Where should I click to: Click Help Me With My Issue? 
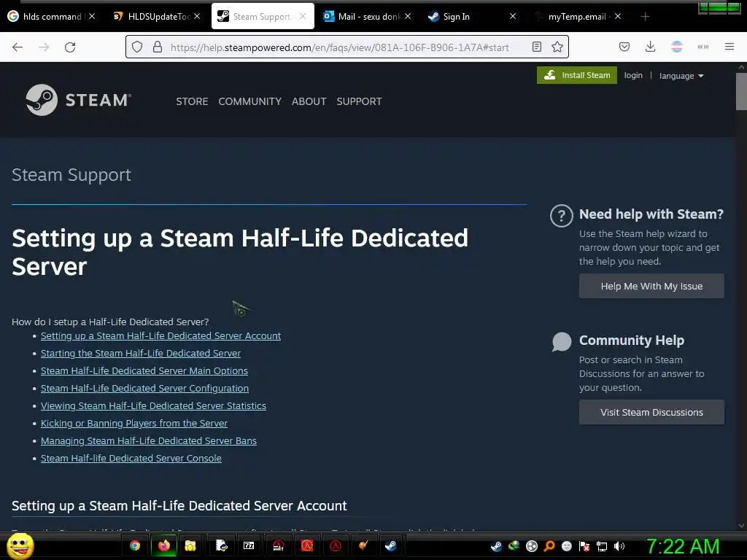(651, 286)
